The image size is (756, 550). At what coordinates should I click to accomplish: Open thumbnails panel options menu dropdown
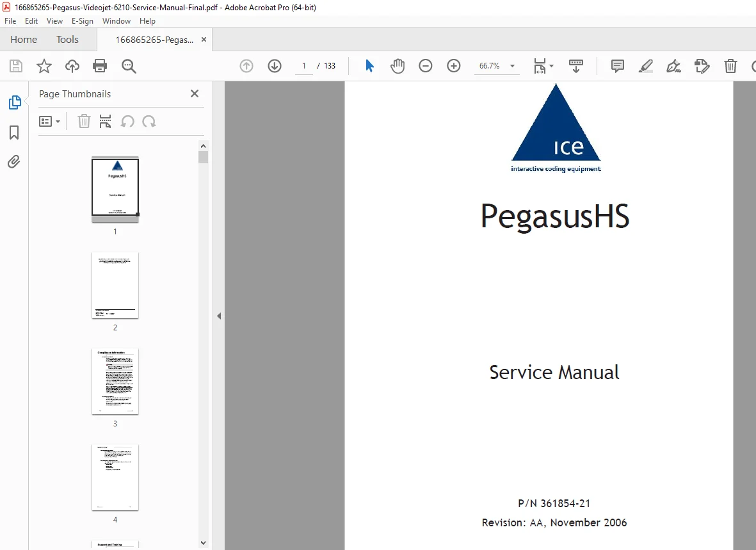point(49,122)
